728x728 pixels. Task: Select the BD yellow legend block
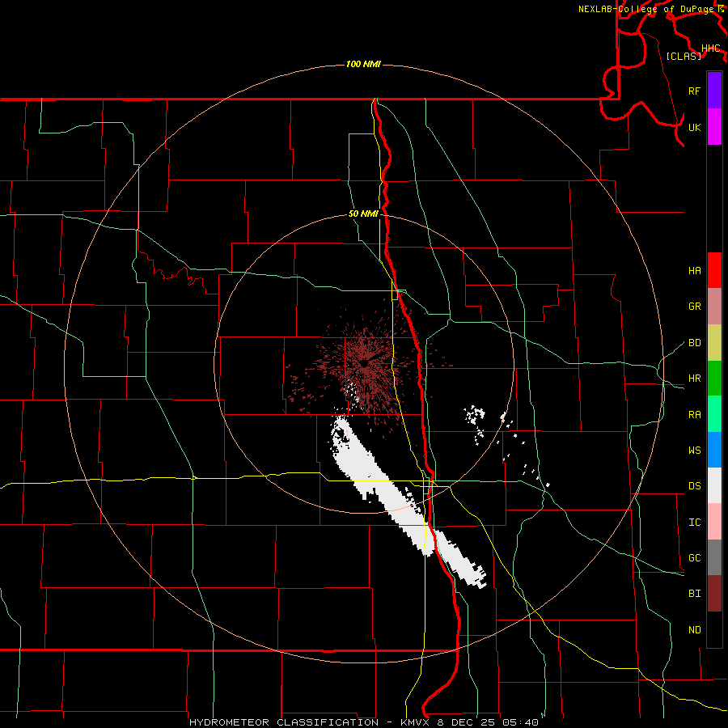tap(714, 343)
